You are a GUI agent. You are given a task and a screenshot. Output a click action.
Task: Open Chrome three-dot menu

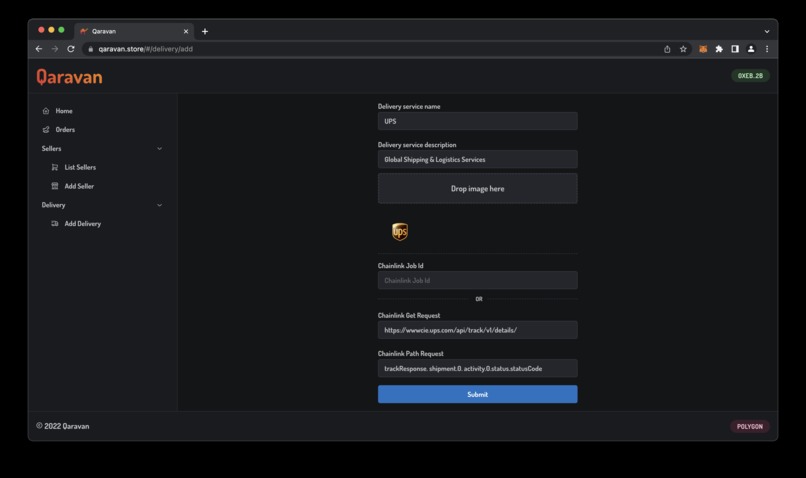pos(767,49)
